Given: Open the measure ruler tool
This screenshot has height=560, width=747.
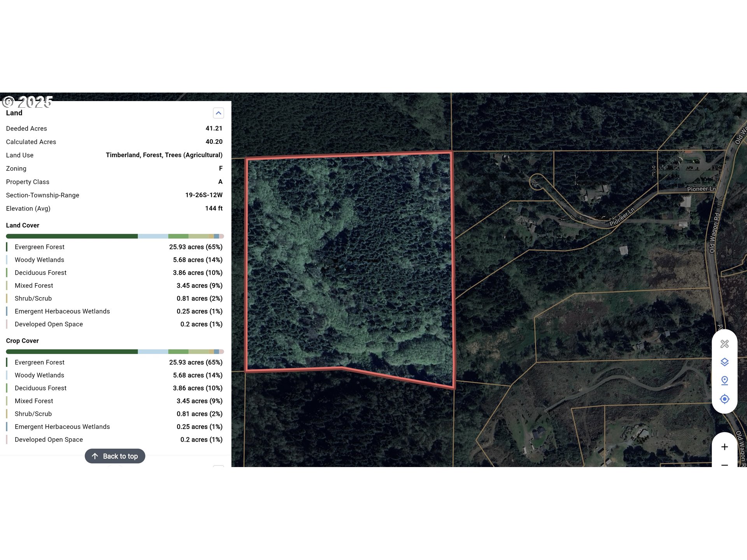Looking at the screenshot, I should [724, 344].
